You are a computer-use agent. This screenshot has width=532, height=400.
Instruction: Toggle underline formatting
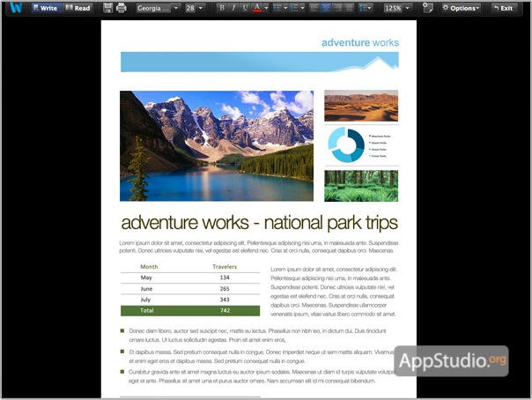click(245, 8)
